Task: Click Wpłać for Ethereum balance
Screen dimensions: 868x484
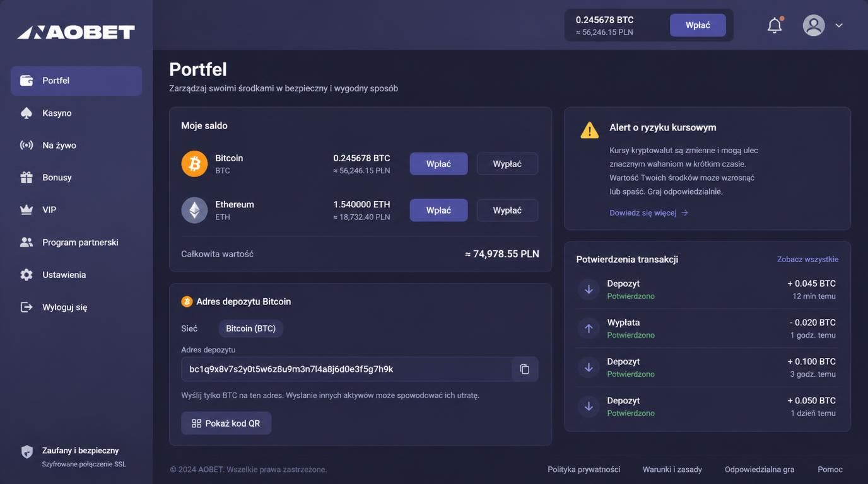Action: tap(438, 210)
